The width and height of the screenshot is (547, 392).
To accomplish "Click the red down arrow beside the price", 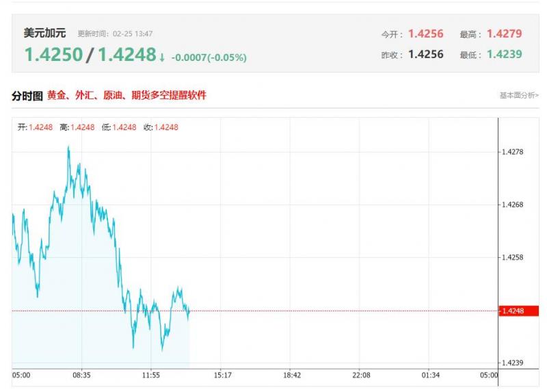I will coord(162,58).
